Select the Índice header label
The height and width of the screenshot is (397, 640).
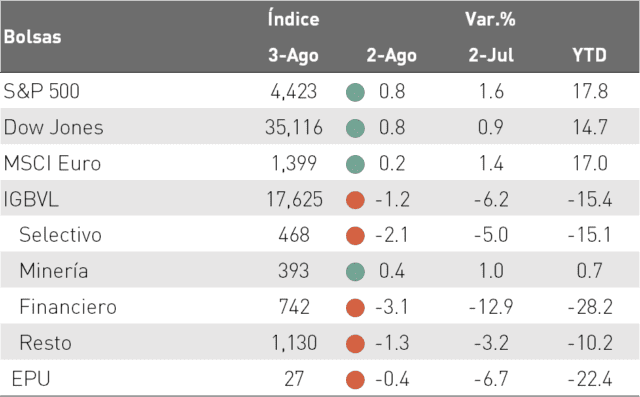[293, 18]
